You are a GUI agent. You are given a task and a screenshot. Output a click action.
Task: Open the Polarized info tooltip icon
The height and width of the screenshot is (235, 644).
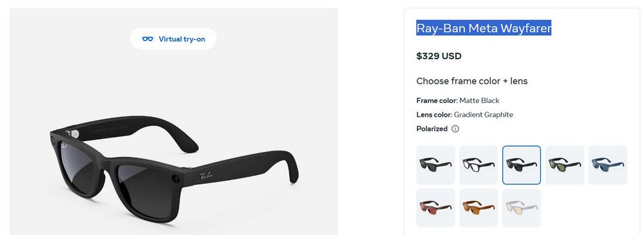(455, 129)
